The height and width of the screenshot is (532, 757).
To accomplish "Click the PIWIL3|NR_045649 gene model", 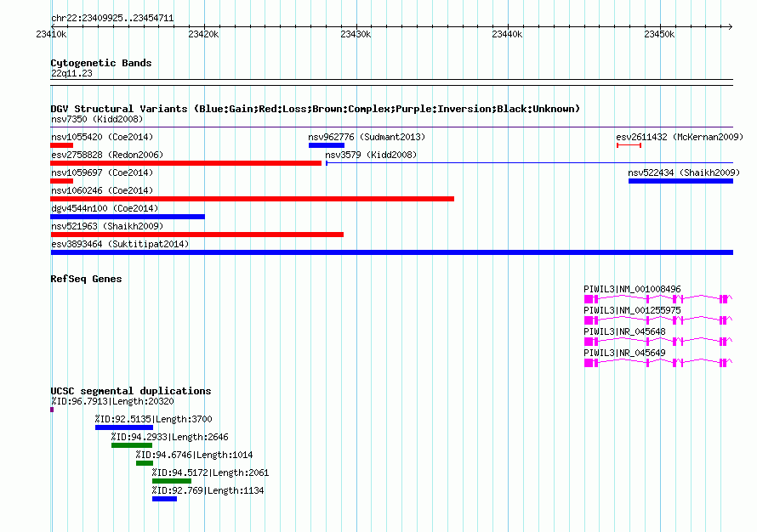I will point(658,363).
